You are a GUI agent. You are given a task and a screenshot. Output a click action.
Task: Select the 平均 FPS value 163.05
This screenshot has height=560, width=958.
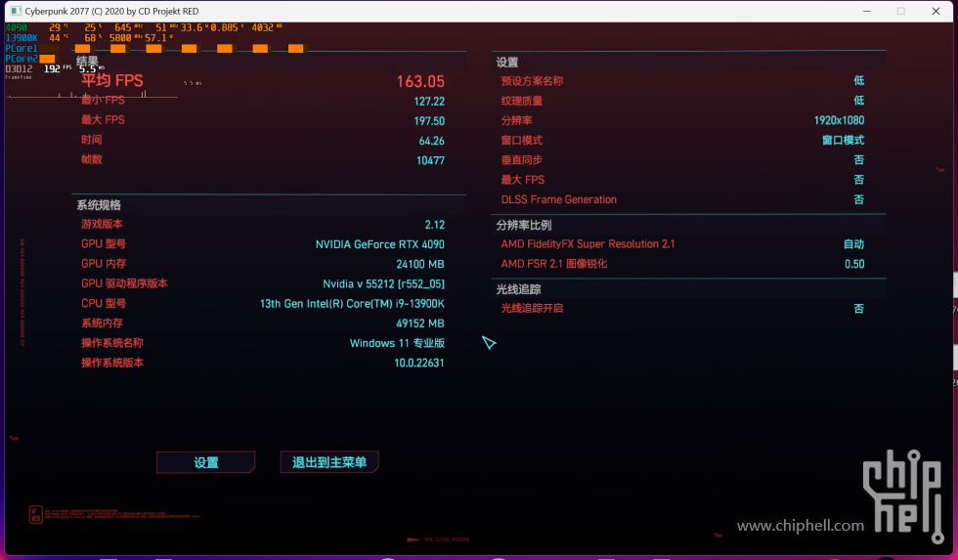(x=420, y=81)
